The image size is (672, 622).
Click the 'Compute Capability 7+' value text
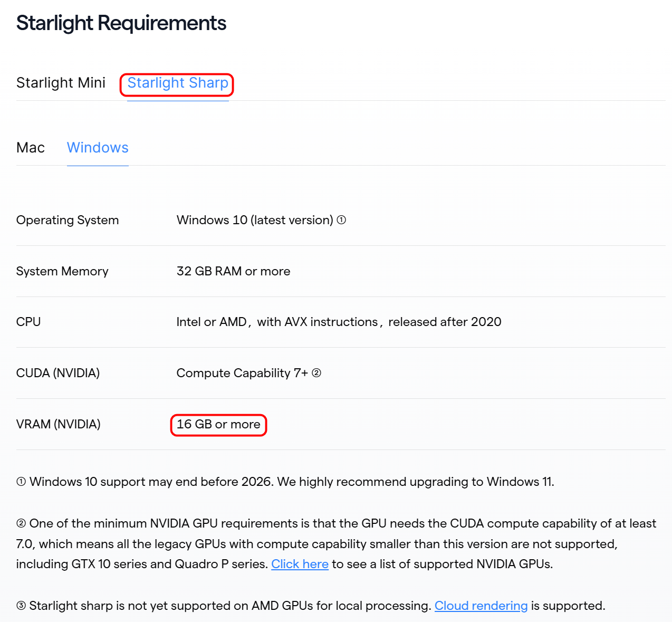(x=242, y=373)
